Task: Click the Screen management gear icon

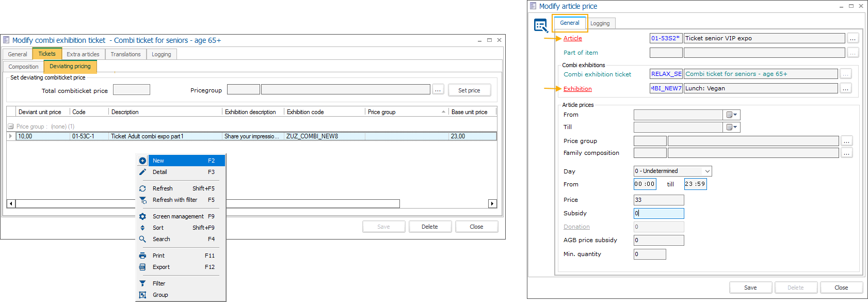Action: 142,216
